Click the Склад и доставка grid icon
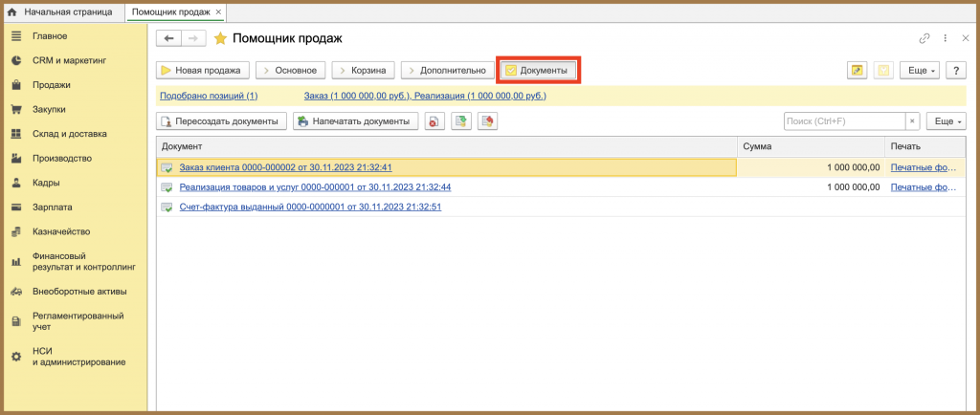 17,134
